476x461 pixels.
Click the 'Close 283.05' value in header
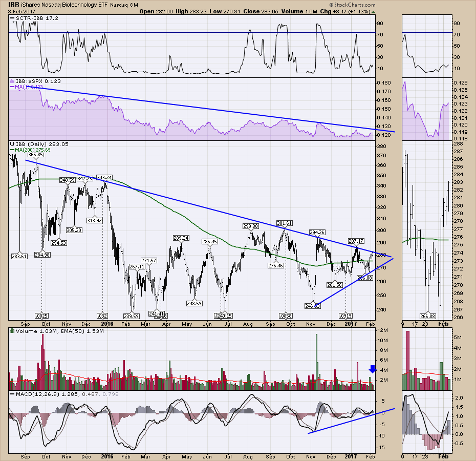point(261,11)
